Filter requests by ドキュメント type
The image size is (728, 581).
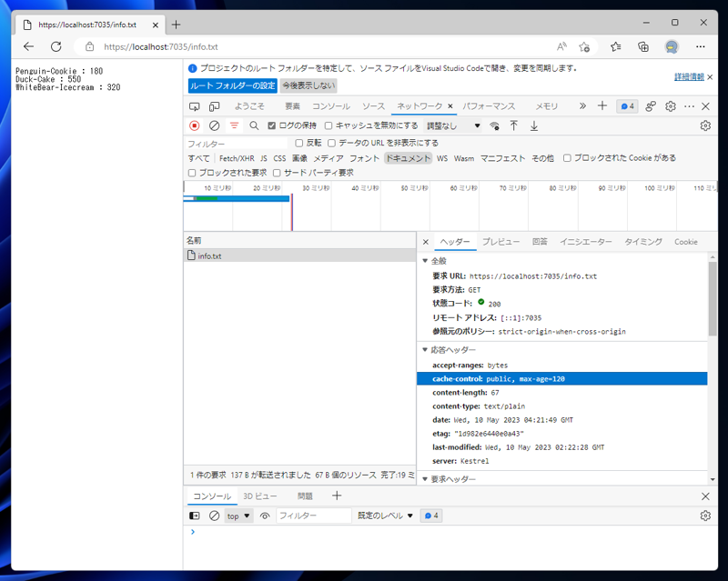(x=408, y=158)
